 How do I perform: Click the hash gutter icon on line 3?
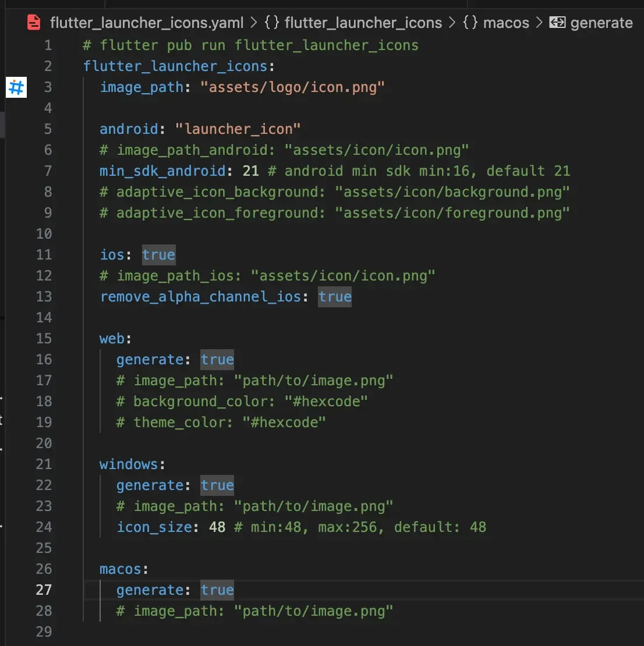[x=16, y=87]
